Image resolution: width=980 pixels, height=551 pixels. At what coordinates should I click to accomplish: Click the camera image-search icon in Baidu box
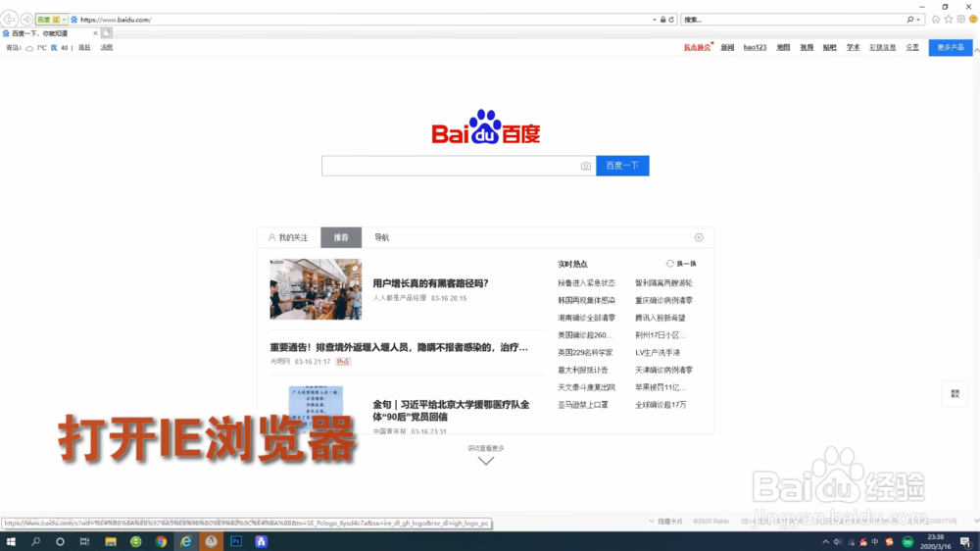click(586, 166)
